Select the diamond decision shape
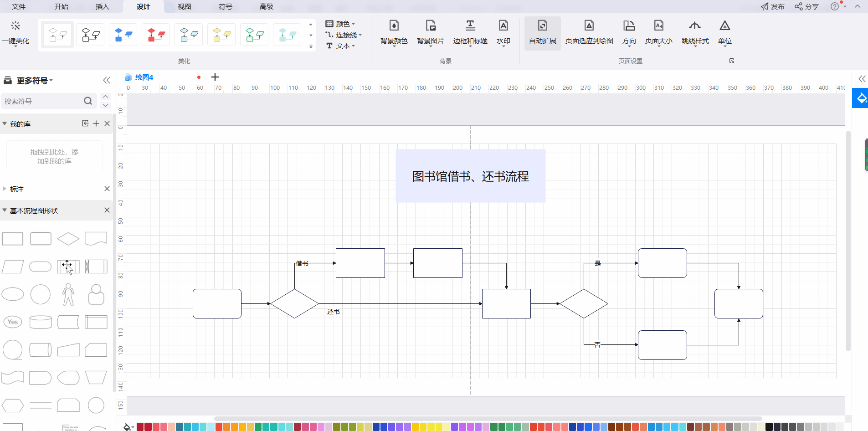This screenshot has height=431, width=868. tap(68, 239)
